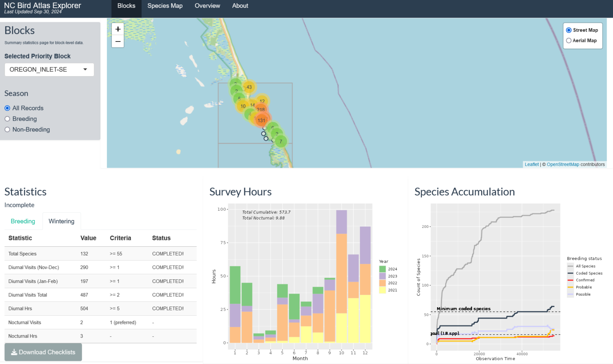Open the green cluster marker labeled 7
613x364 pixels.
coord(281,141)
